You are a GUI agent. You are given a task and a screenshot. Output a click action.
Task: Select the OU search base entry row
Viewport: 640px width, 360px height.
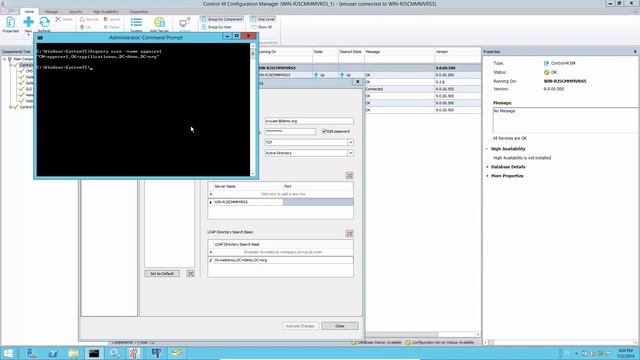[283, 260]
